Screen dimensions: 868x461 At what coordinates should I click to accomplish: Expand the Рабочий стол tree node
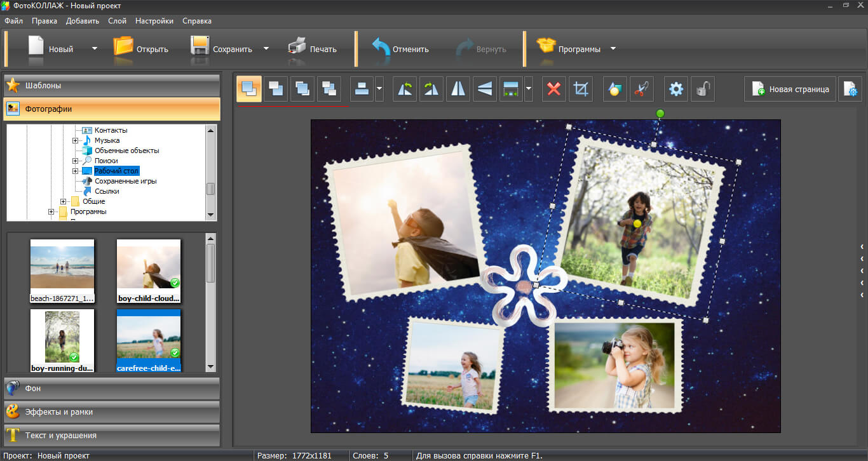pyautogui.click(x=75, y=171)
